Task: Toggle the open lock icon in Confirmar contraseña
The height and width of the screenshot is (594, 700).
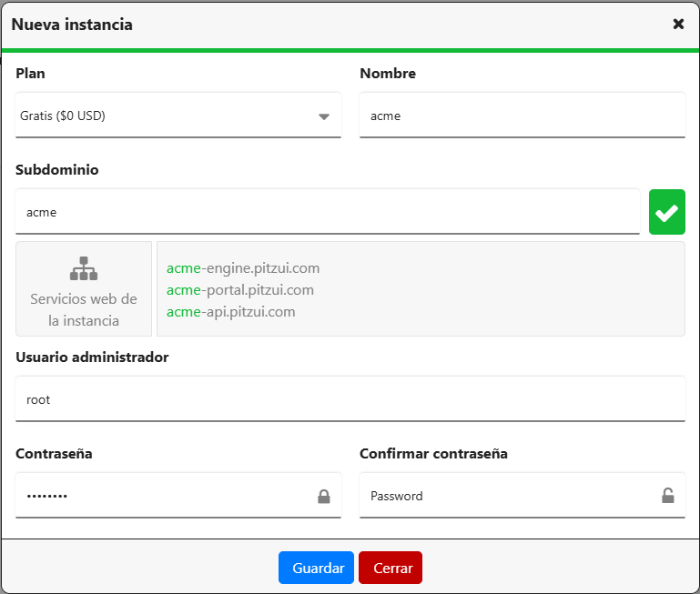Action: point(668,496)
